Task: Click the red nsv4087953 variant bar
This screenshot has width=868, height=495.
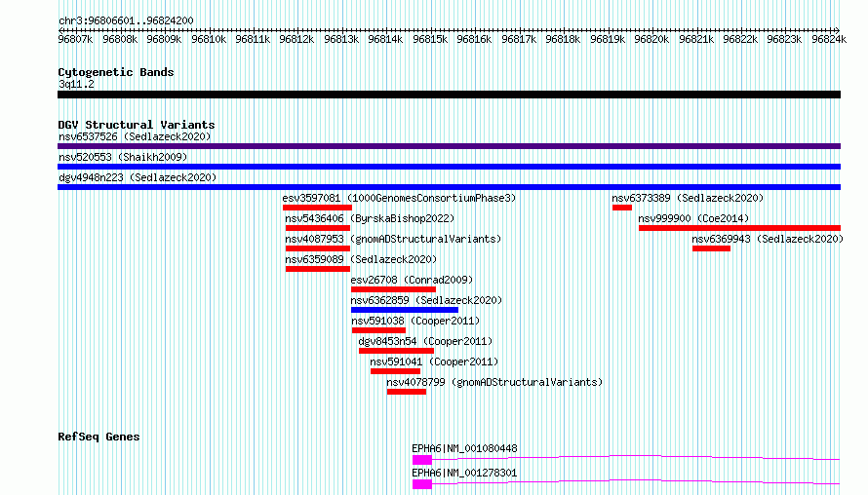Action: [318, 248]
